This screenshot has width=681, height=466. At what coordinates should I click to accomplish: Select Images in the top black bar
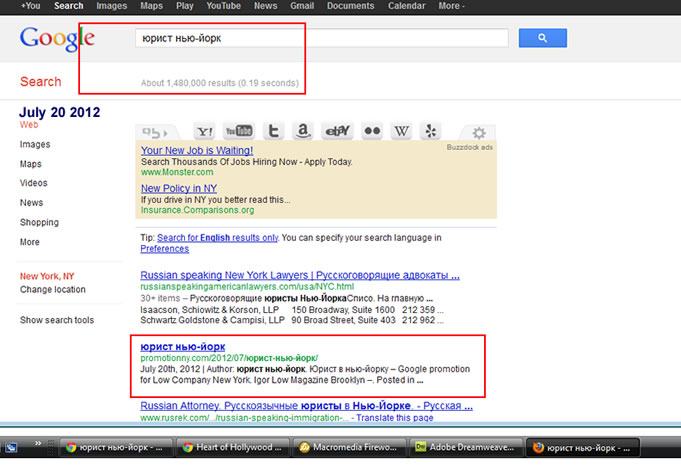click(112, 6)
